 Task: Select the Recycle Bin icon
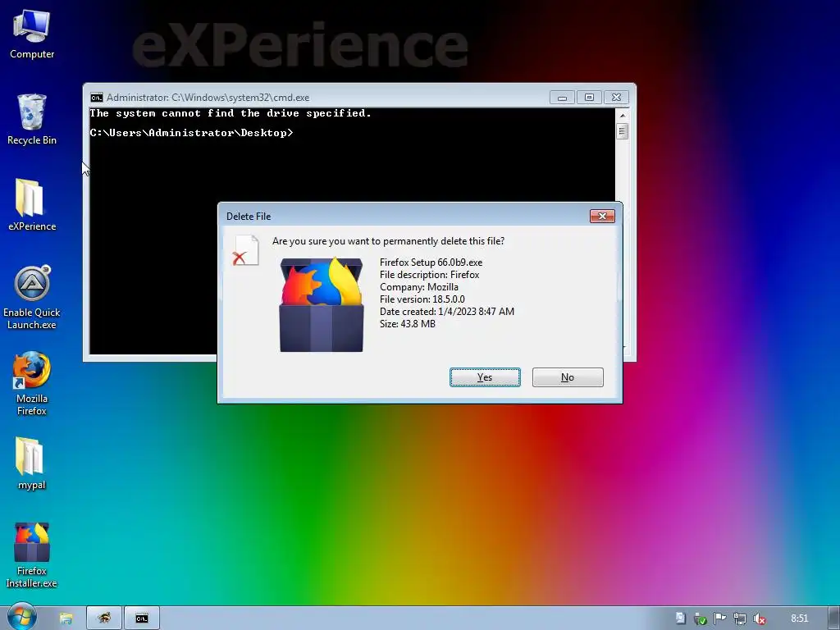pos(32,120)
